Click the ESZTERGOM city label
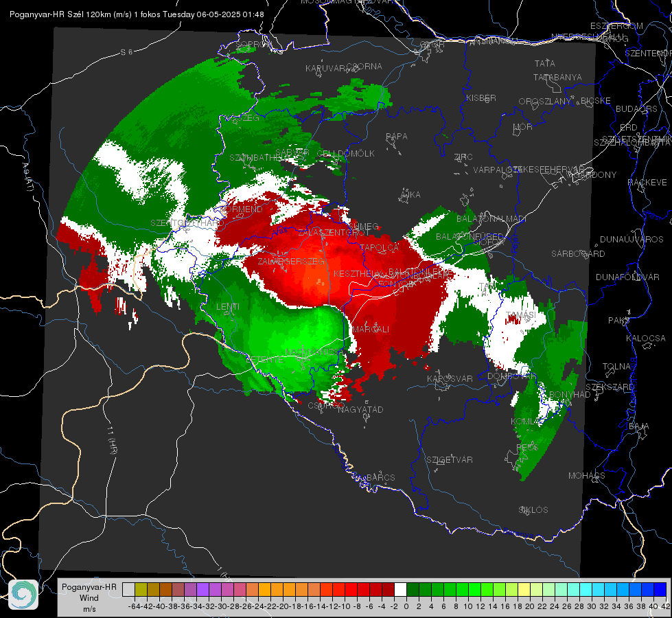 click(x=616, y=25)
